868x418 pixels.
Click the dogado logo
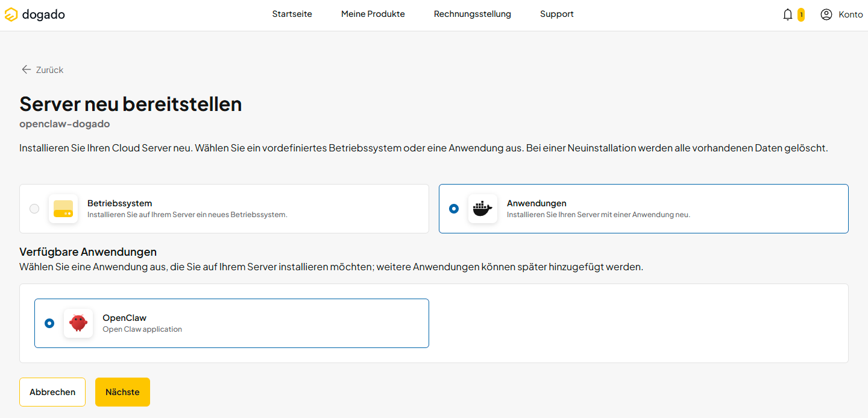pos(34,14)
